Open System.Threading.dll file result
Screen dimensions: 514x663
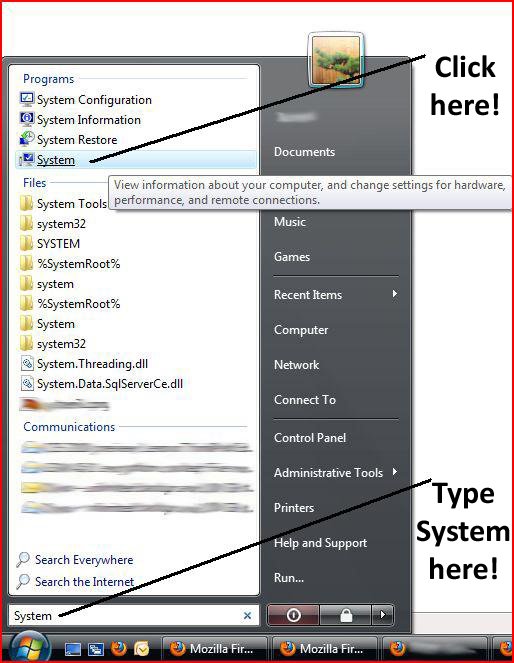84,364
